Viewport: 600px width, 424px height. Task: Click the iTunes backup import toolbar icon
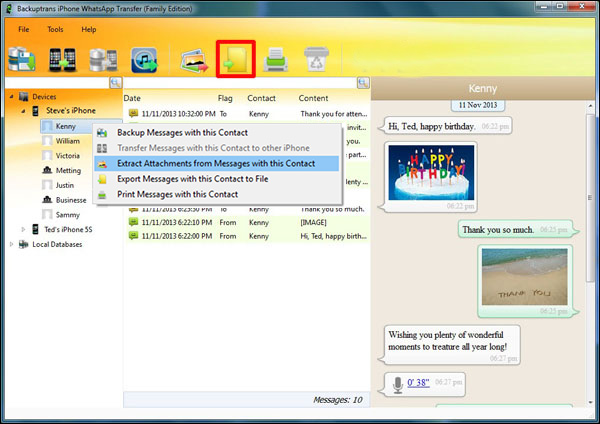click(147, 61)
